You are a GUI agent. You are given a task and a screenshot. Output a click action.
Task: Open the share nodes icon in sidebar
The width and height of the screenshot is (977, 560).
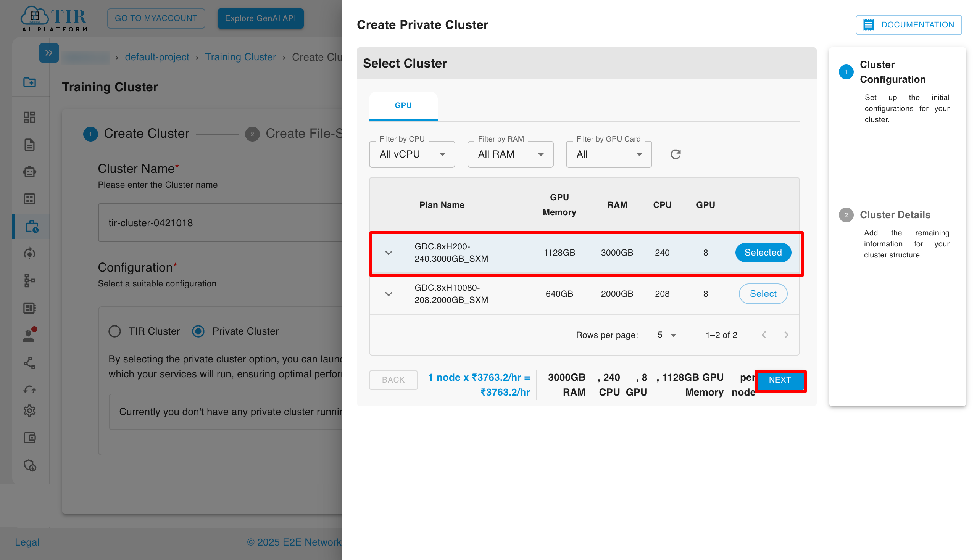click(30, 363)
